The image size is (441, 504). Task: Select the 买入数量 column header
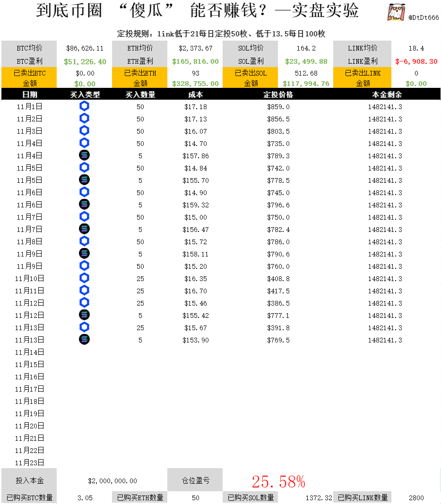tap(140, 94)
